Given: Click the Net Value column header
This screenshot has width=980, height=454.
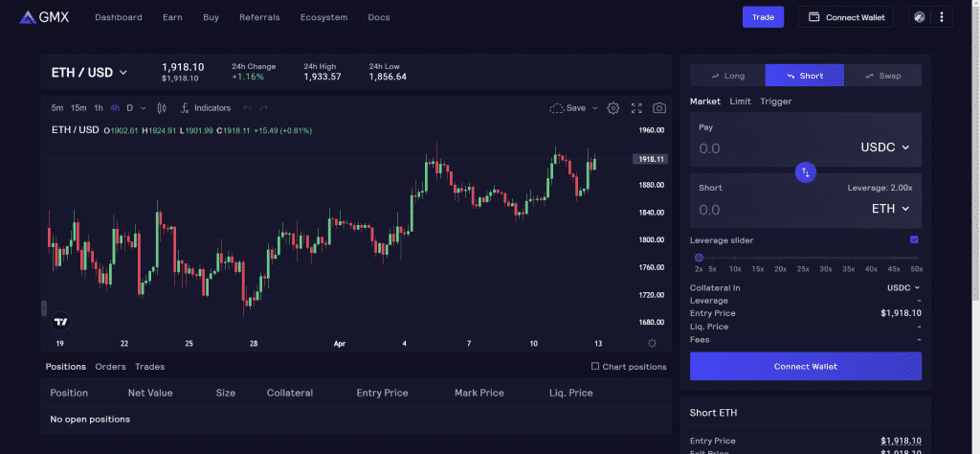Looking at the screenshot, I should click(x=150, y=393).
